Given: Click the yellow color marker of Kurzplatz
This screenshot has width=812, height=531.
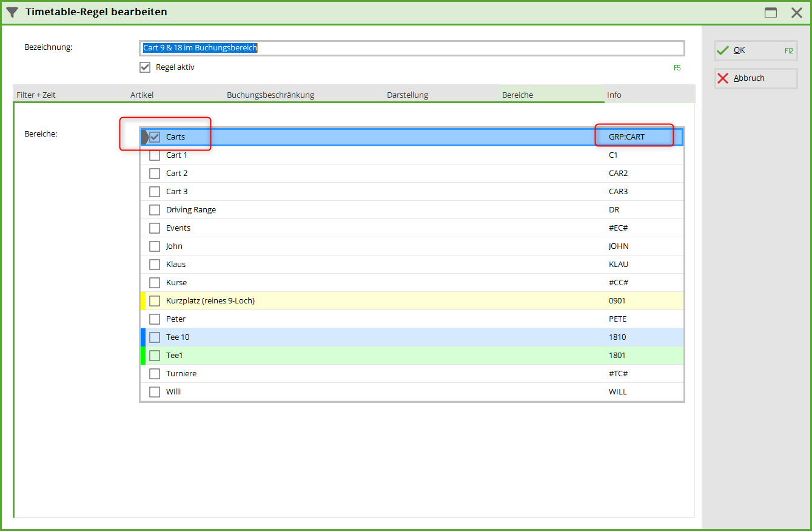Looking at the screenshot, I should 143,301.
